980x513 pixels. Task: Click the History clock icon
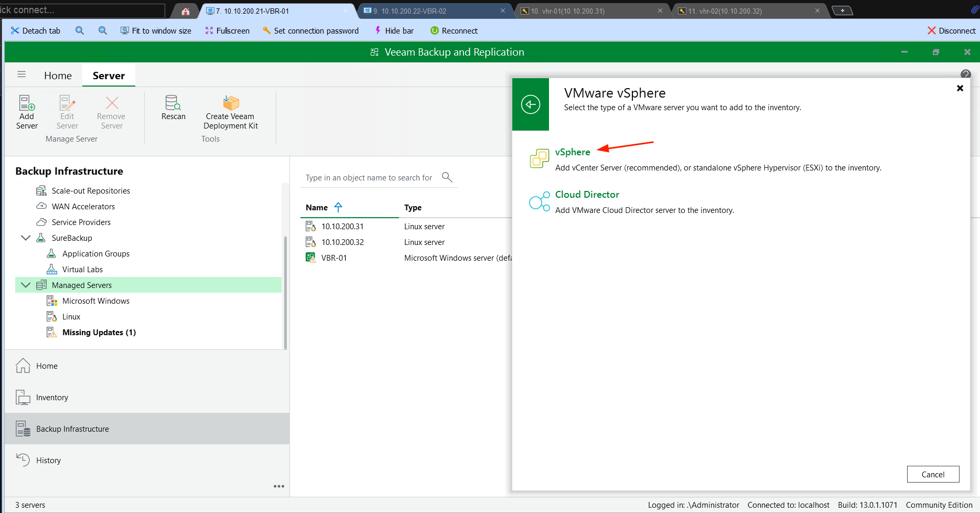(x=23, y=460)
